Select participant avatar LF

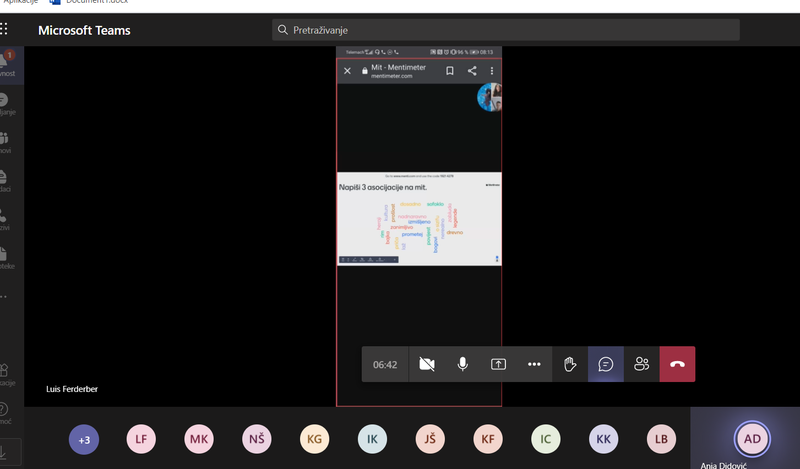click(x=141, y=439)
